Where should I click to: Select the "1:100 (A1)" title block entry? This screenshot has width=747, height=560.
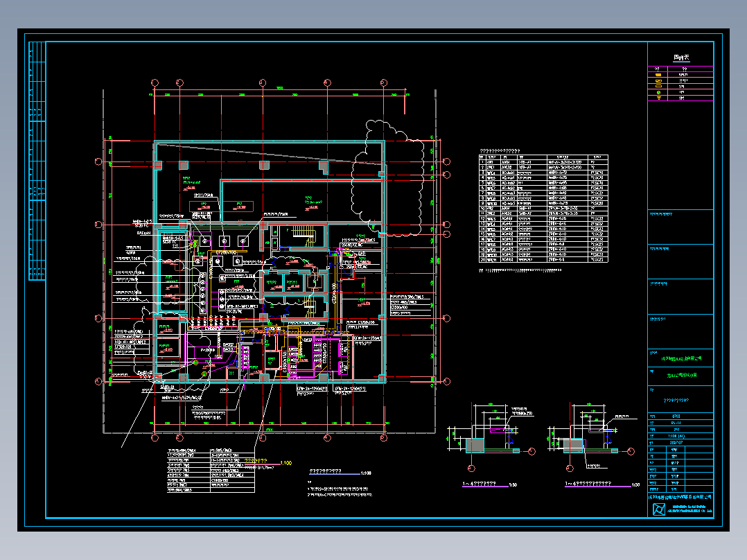tap(676, 436)
